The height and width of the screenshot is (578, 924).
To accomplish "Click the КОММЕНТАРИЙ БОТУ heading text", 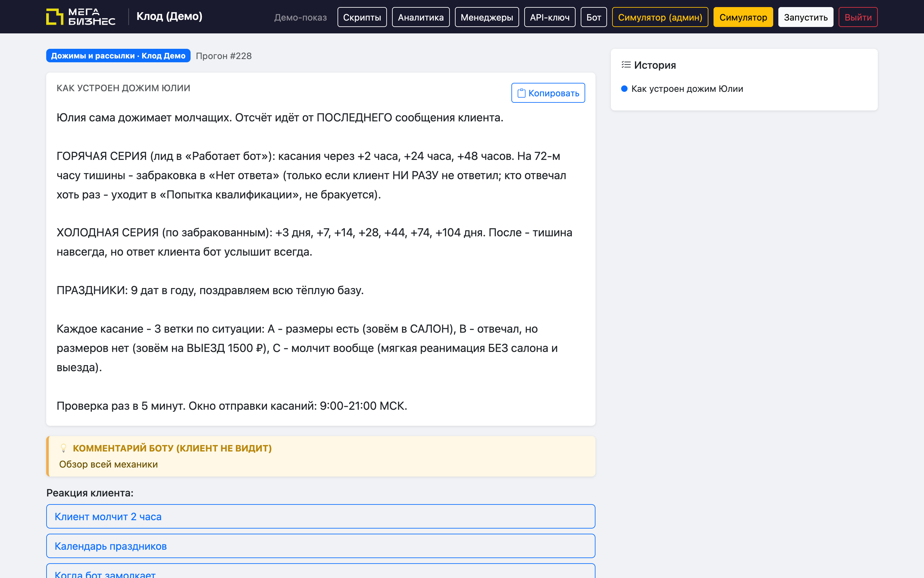I will click(x=172, y=448).
